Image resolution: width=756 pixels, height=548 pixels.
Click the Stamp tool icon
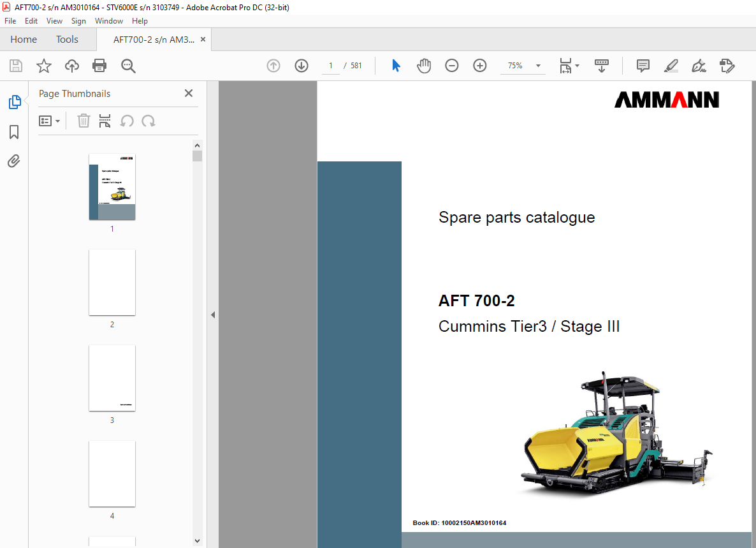pos(727,66)
